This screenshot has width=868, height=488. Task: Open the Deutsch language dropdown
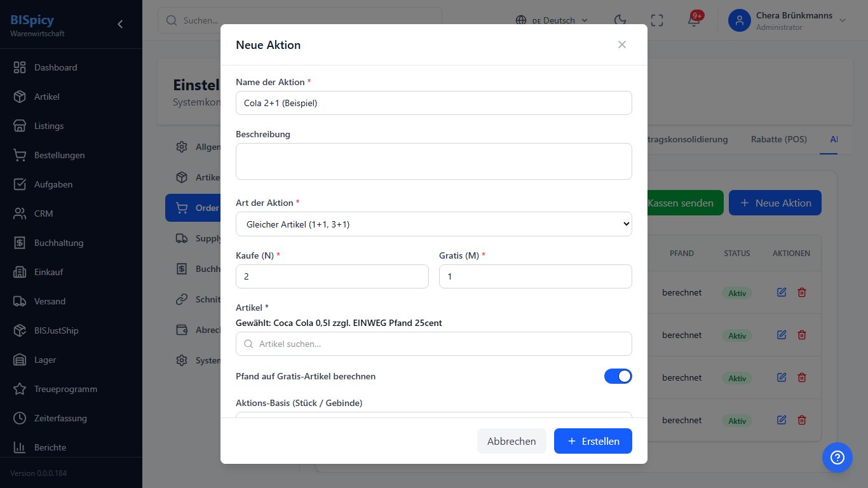552,20
